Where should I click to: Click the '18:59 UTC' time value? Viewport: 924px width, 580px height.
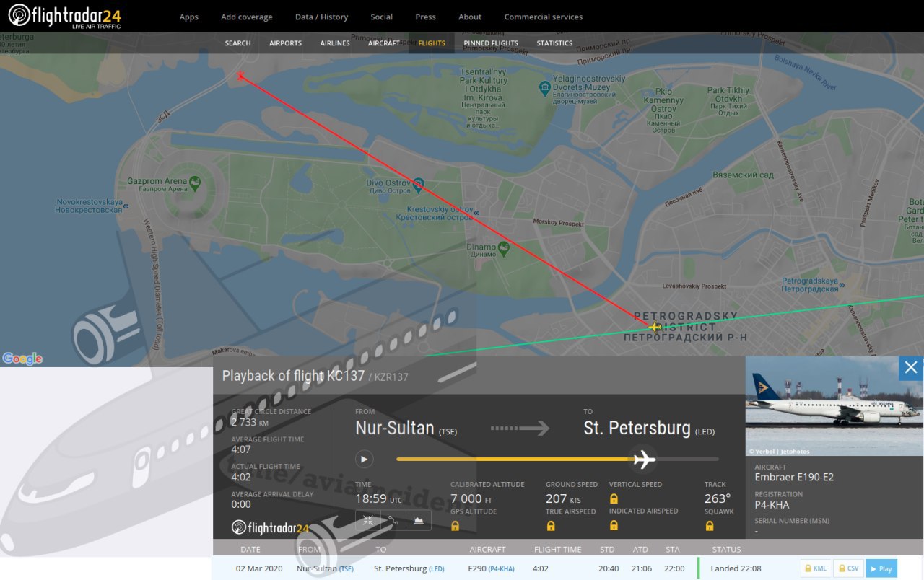378,498
